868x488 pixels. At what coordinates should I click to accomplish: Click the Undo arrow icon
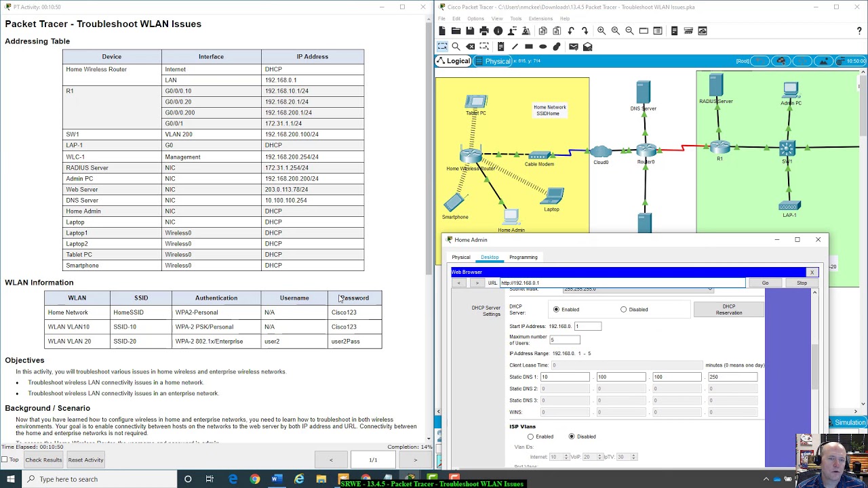click(x=571, y=30)
